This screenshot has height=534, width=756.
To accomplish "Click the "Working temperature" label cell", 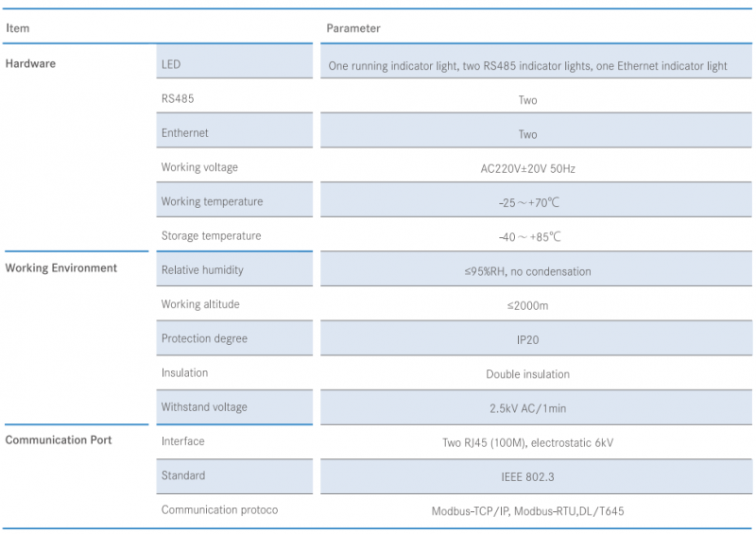I will [233, 201].
